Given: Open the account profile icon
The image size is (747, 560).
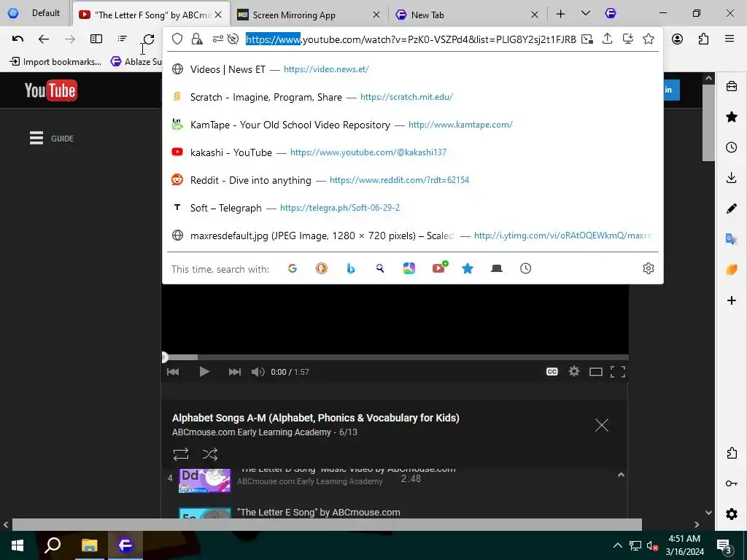Looking at the screenshot, I should tap(678, 39).
